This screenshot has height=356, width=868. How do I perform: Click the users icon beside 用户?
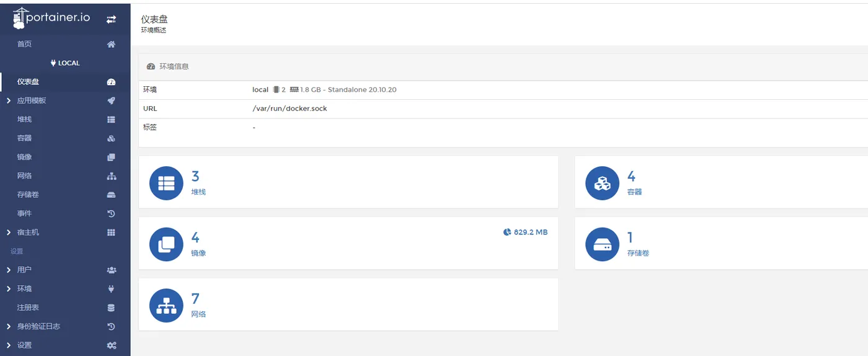click(111, 270)
